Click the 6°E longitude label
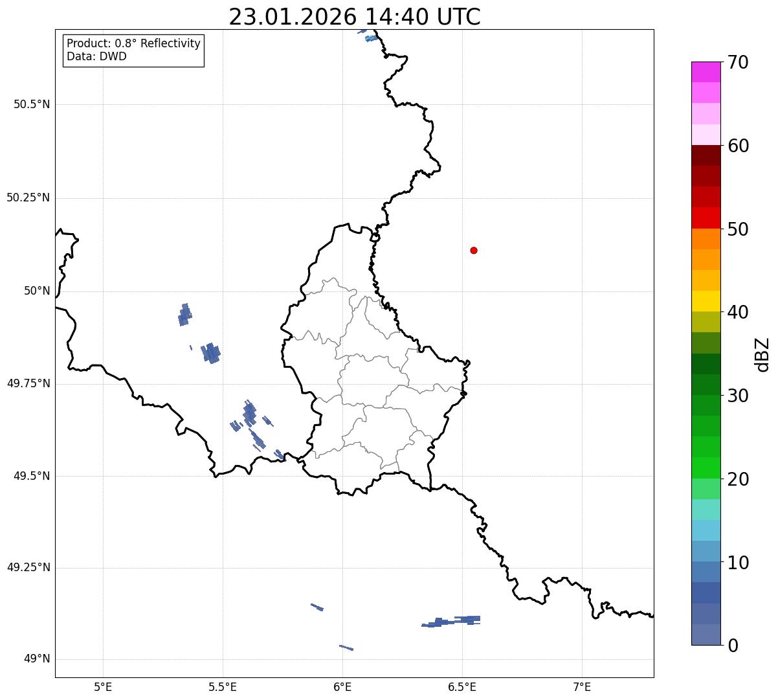 (x=342, y=686)
